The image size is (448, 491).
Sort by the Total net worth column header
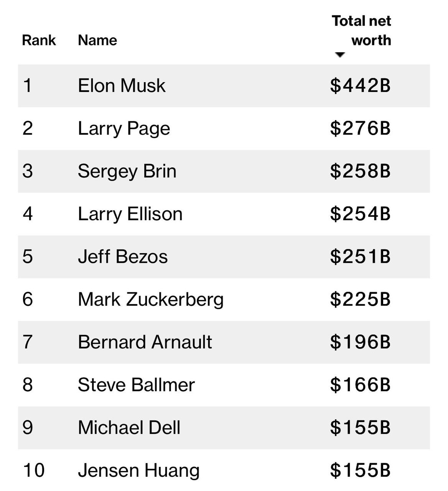[x=361, y=31]
